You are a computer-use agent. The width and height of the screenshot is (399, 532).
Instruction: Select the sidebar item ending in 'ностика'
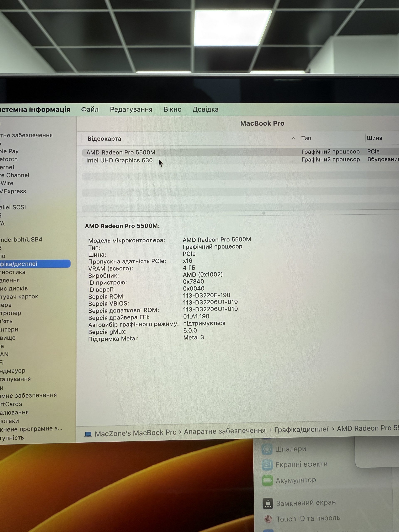click(x=12, y=272)
